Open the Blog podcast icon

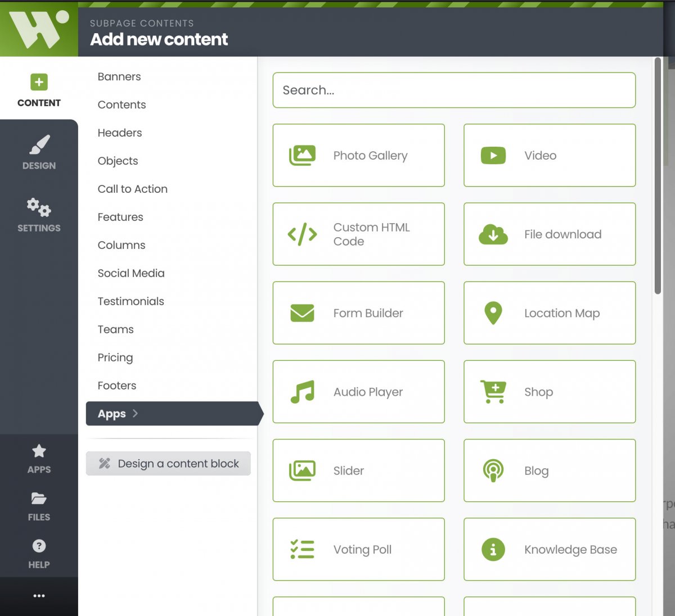[493, 470]
